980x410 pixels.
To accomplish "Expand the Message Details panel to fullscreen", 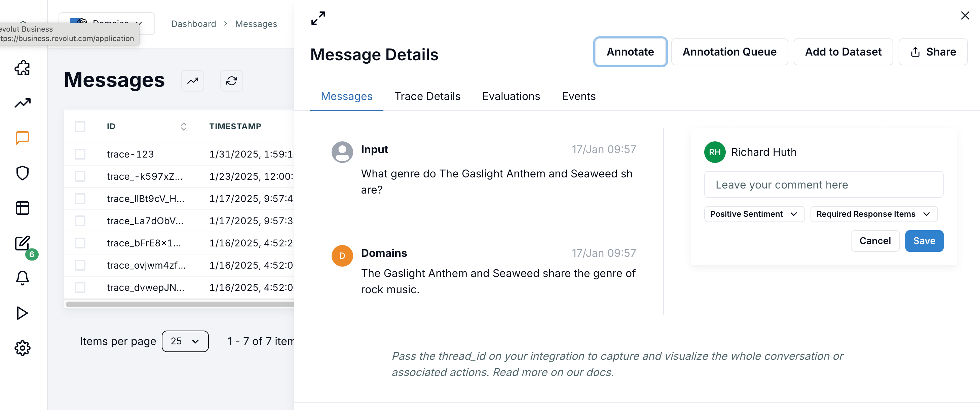I will click(318, 18).
